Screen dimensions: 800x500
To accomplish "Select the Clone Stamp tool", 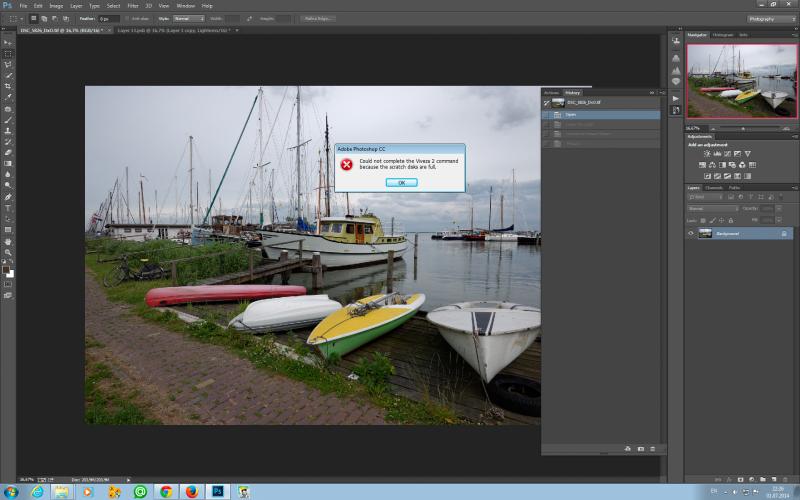I will (8, 131).
